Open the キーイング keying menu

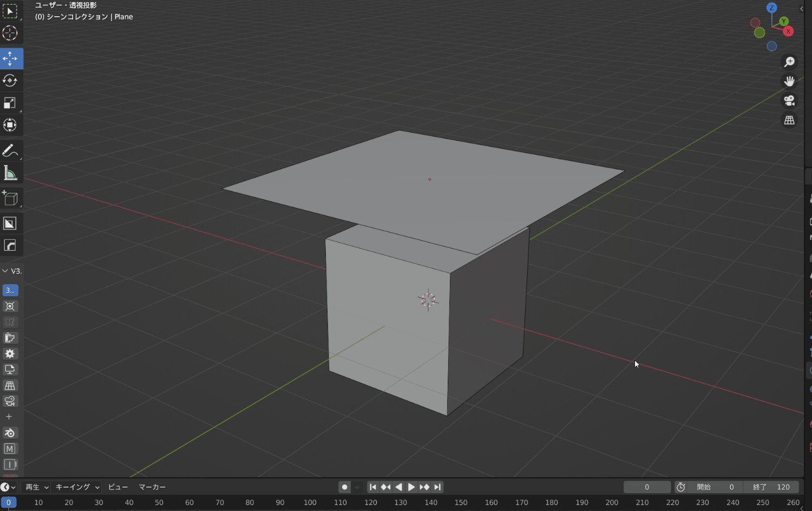coord(77,487)
